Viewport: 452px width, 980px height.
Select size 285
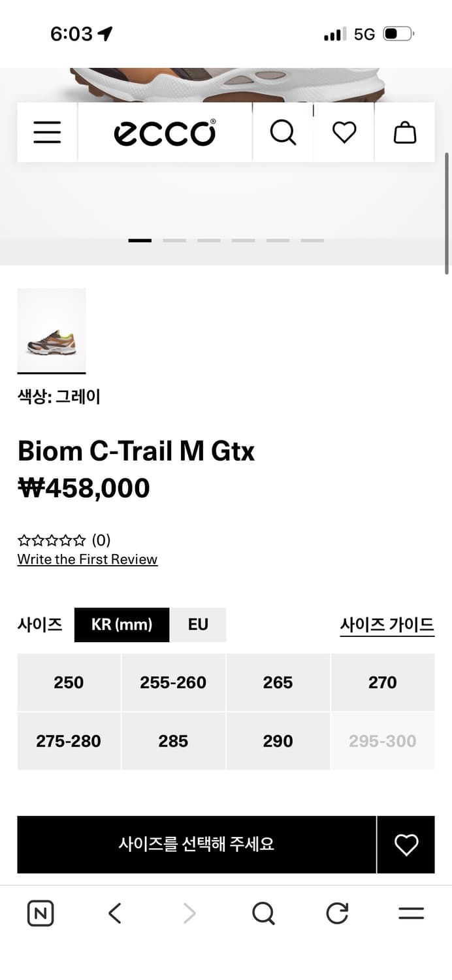(x=173, y=741)
